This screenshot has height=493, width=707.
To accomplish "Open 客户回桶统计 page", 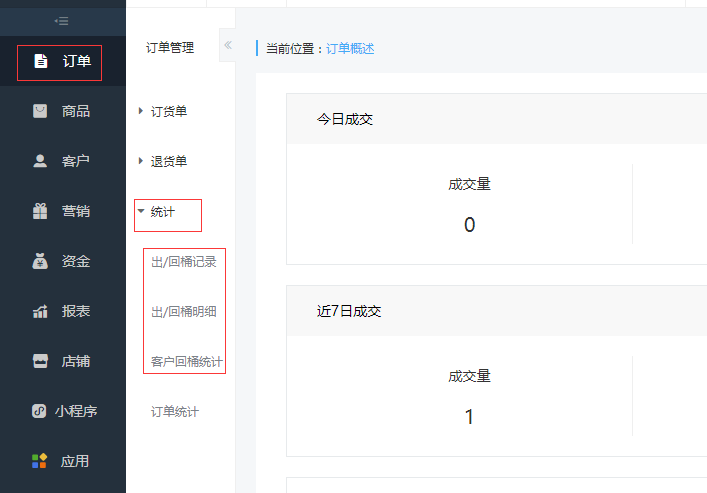I will coord(186,362).
